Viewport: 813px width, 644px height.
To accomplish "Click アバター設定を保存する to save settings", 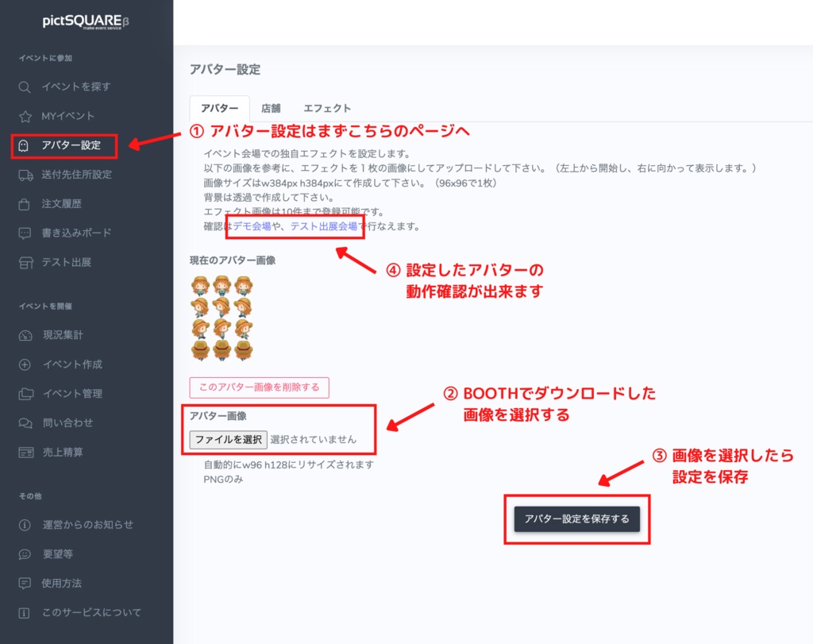I will (x=577, y=518).
